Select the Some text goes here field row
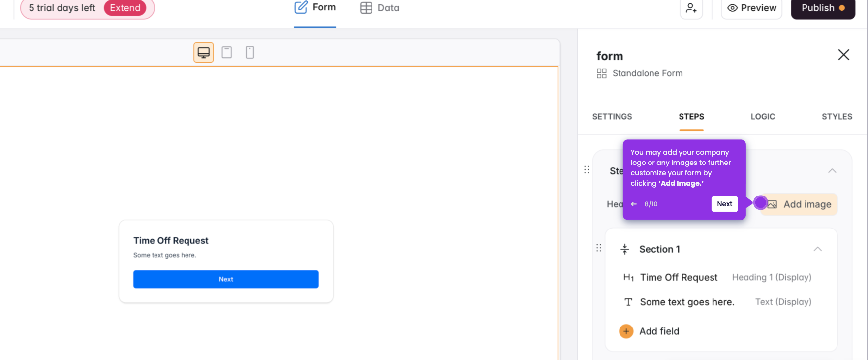The image size is (868, 360). [x=717, y=302]
